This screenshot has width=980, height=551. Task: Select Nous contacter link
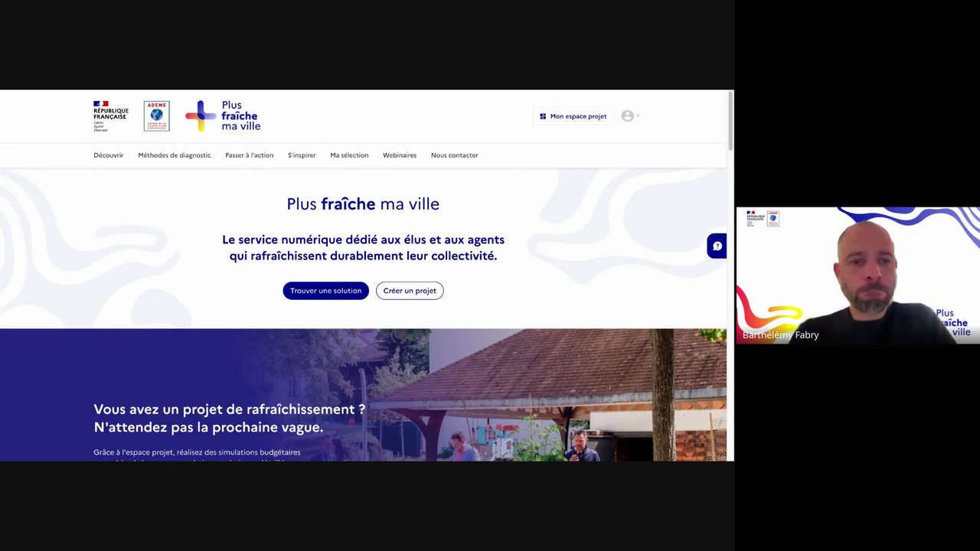point(454,155)
